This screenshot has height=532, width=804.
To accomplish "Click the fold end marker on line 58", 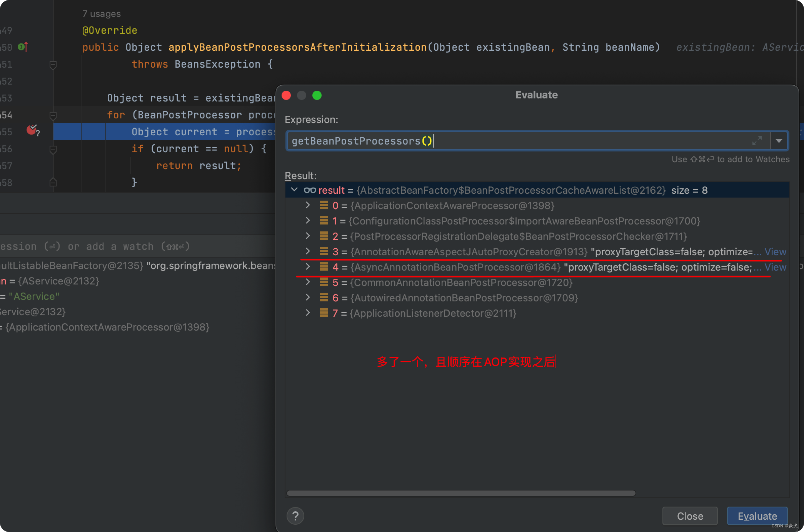I will [53, 183].
